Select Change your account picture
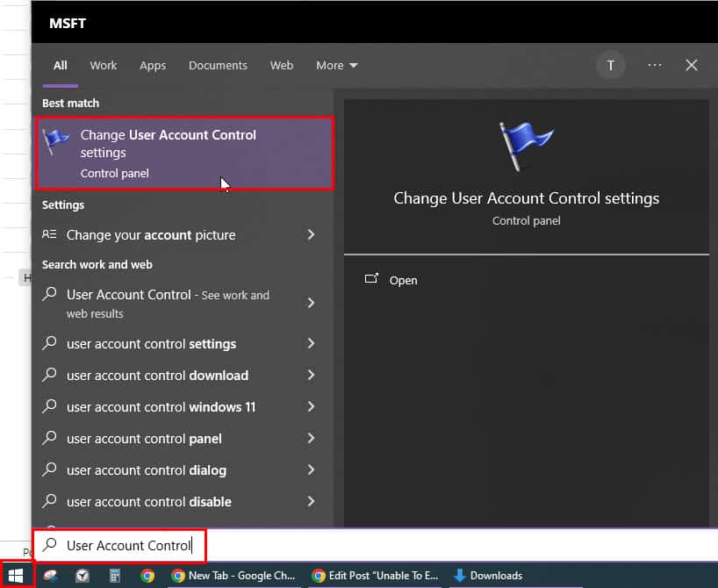 pyautogui.click(x=151, y=235)
